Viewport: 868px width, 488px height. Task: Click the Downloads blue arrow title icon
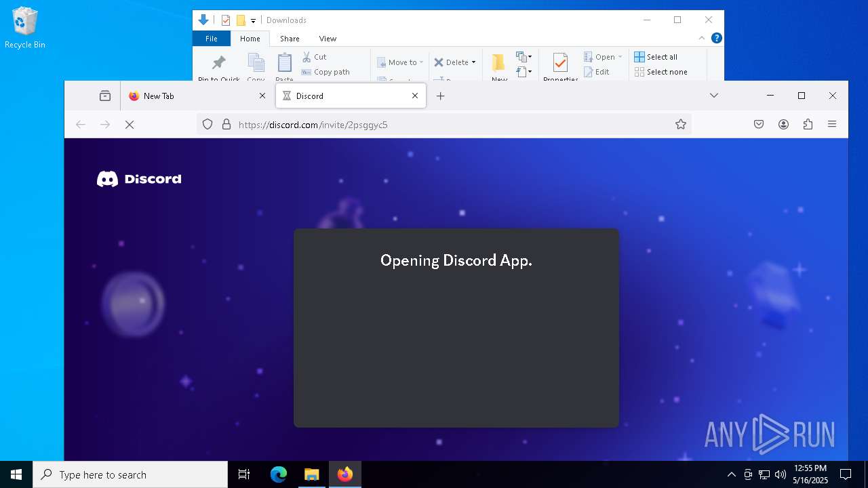[x=203, y=20]
